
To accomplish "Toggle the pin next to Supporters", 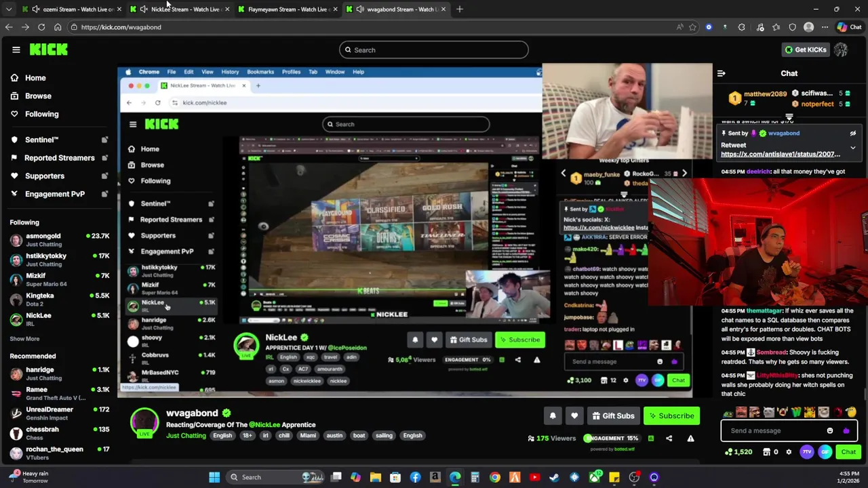I will pyautogui.click(x=104, y=176).
